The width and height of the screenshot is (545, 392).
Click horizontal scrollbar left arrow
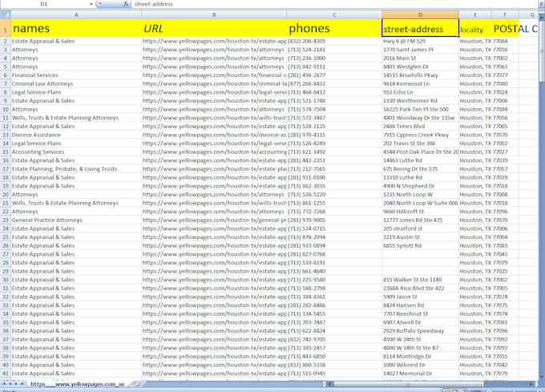[331, 384]
